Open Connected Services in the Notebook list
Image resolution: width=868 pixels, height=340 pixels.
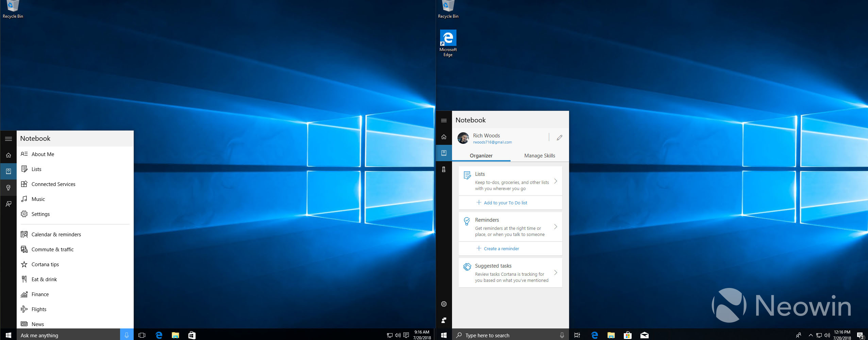(53, 184)
